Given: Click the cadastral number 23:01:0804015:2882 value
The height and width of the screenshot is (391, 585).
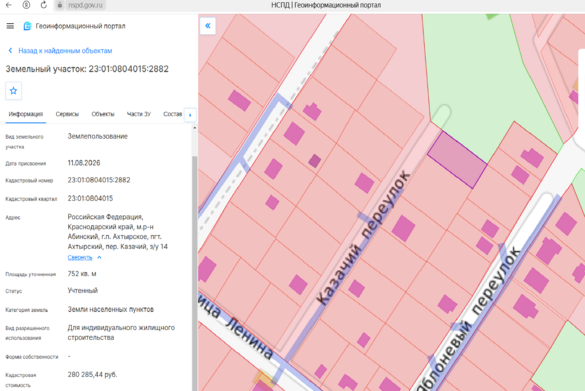Looking at the screenshot, I should (x=99, y=180).
